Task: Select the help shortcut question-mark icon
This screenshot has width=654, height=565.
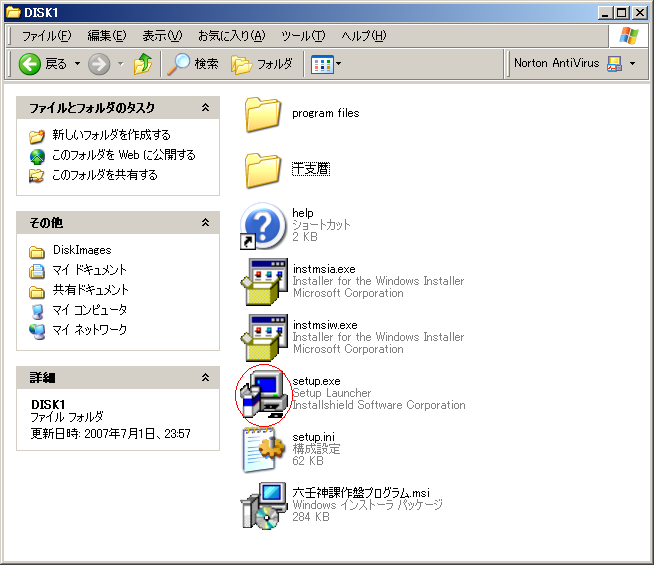Action: (x=263, y=226)
